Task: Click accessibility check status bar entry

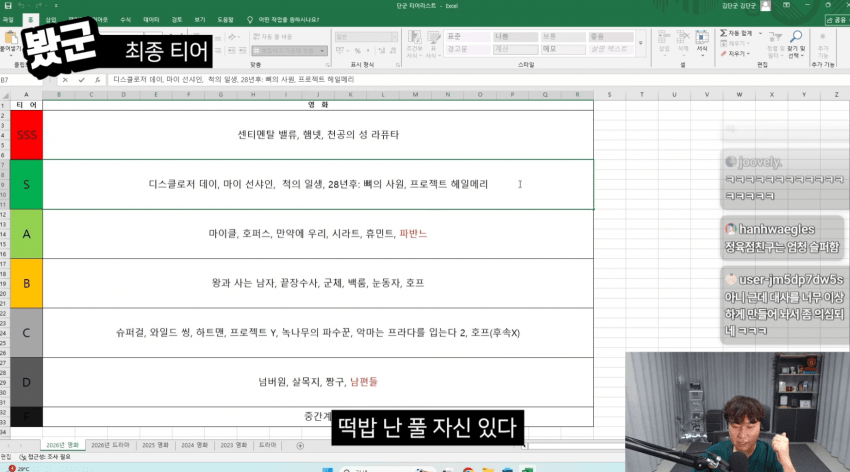Action: (x=45, y=457)
